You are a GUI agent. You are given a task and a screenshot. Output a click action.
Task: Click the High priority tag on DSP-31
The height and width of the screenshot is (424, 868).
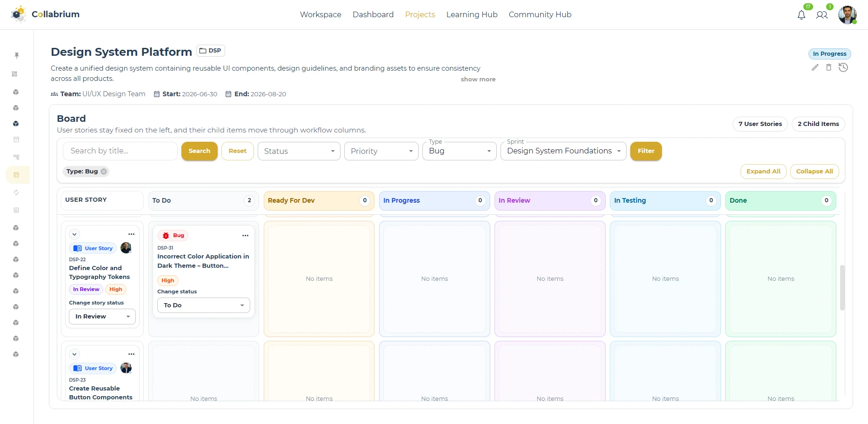coord(168,280)
